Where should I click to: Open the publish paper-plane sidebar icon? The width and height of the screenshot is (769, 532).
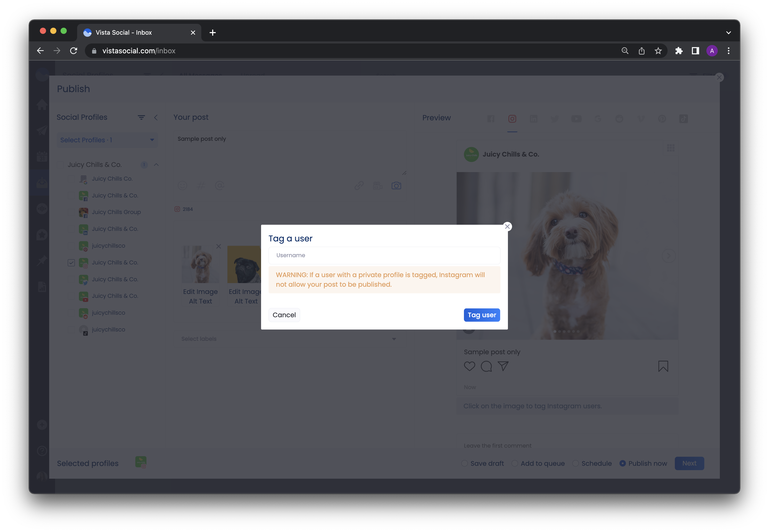(x=42, y=130)
